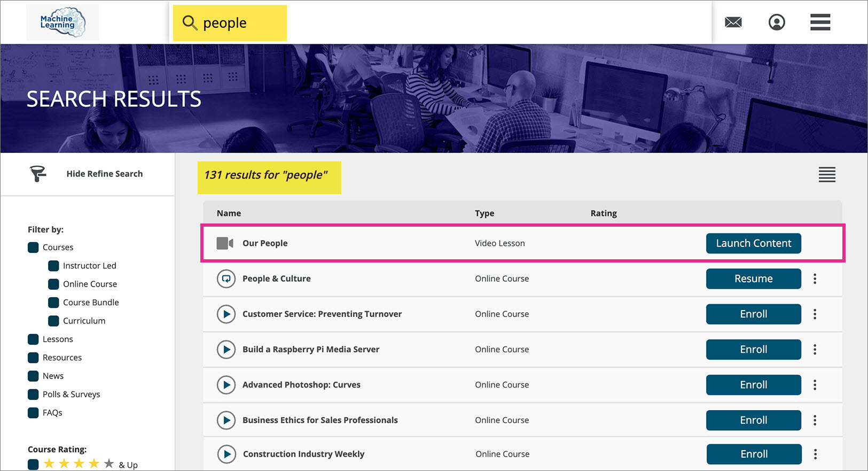Open Construction Industry Weekly title
This screenshot has width=868, height=471.
coord(303,454)
